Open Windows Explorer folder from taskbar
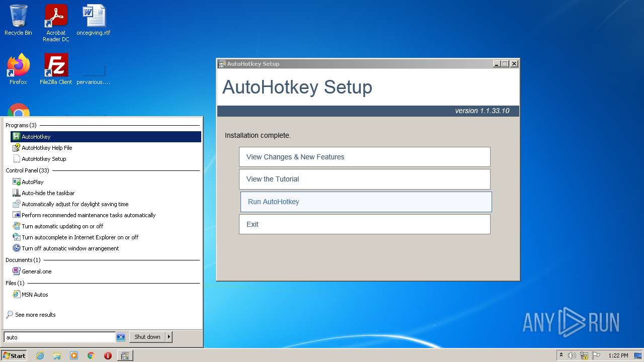This screenshot has width=644, height=362. tap(57, 355)
